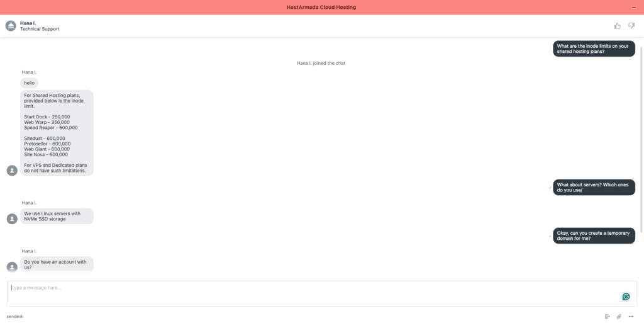This screenshot has height=323, width=644.
Task: Click 'Start Dock - 250,000' text
Action: tap(47, 117)
